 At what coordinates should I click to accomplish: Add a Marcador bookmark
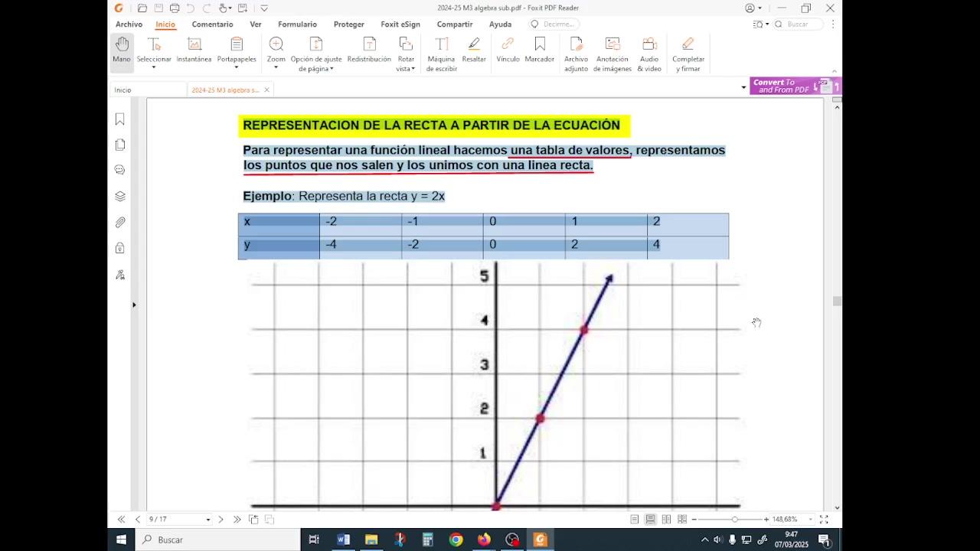[540, 50]
